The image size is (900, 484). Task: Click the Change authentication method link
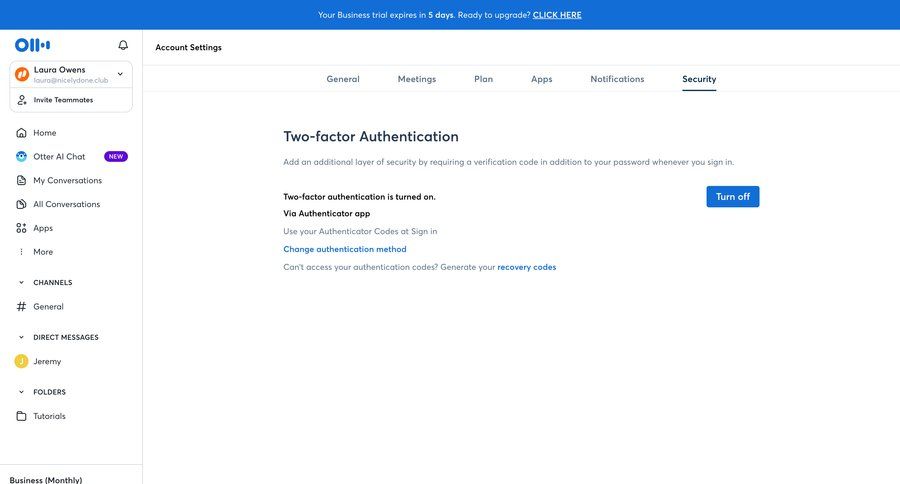point(345,249)
